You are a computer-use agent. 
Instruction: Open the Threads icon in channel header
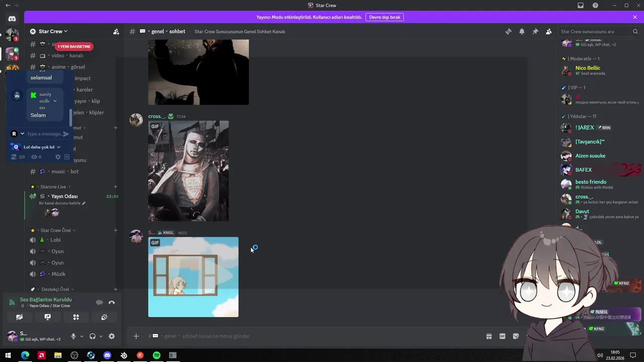[508, 31]
